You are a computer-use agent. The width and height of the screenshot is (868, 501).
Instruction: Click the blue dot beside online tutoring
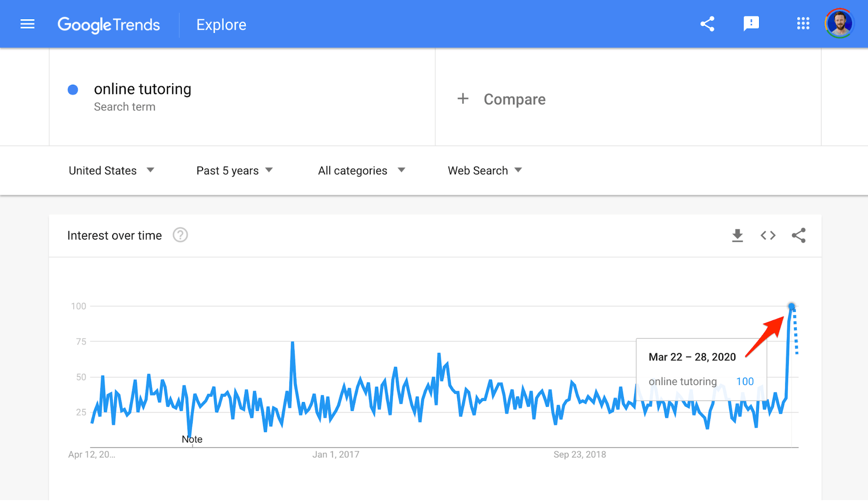coord(73,90)
